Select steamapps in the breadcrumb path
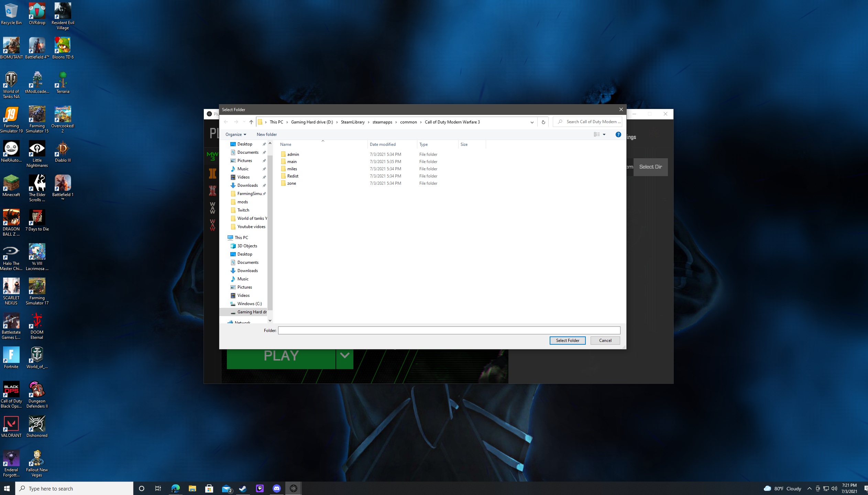Screen dimensions: 868x495 pos(382,122)
